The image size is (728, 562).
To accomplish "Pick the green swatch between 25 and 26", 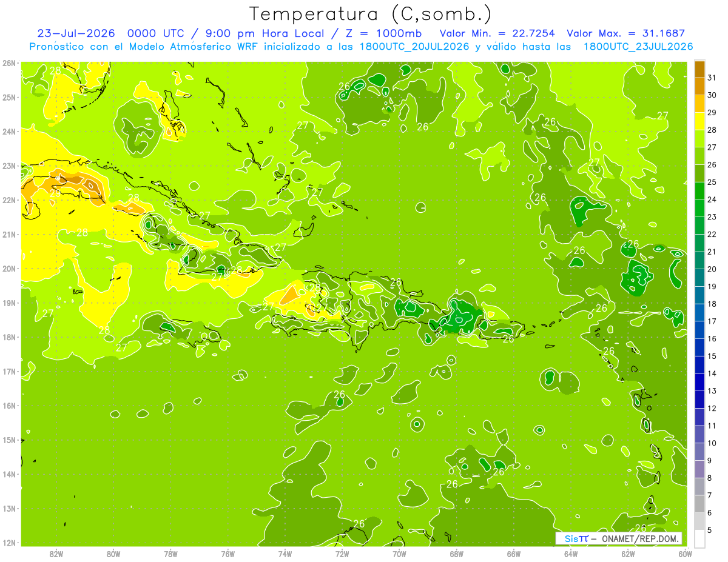I will (699, 173).
